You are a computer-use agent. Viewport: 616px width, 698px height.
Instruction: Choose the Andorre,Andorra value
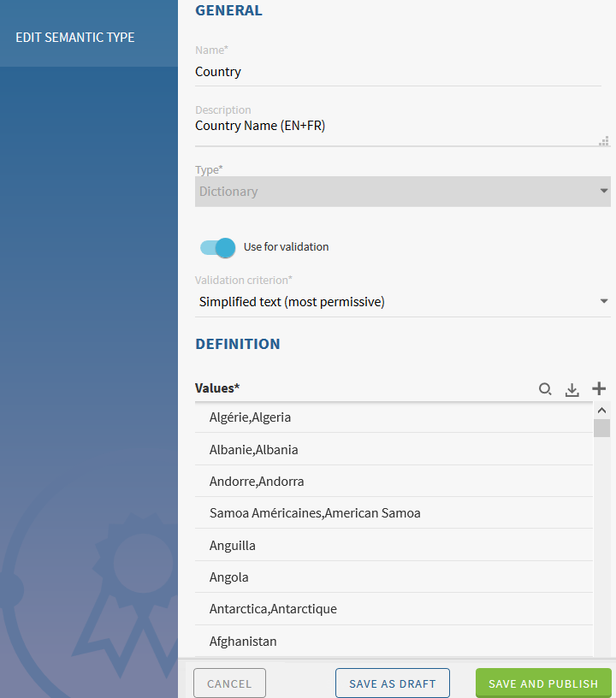coord(394,482)
